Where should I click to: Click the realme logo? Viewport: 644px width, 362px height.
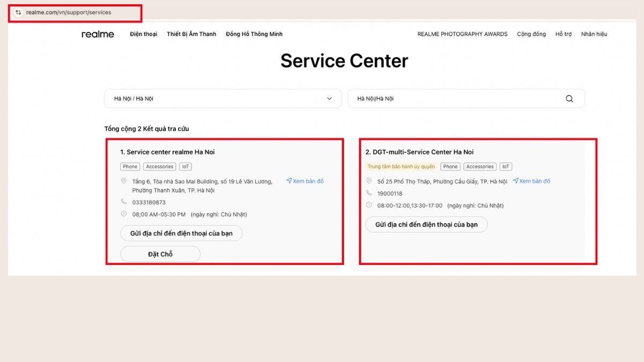point(98,34)
